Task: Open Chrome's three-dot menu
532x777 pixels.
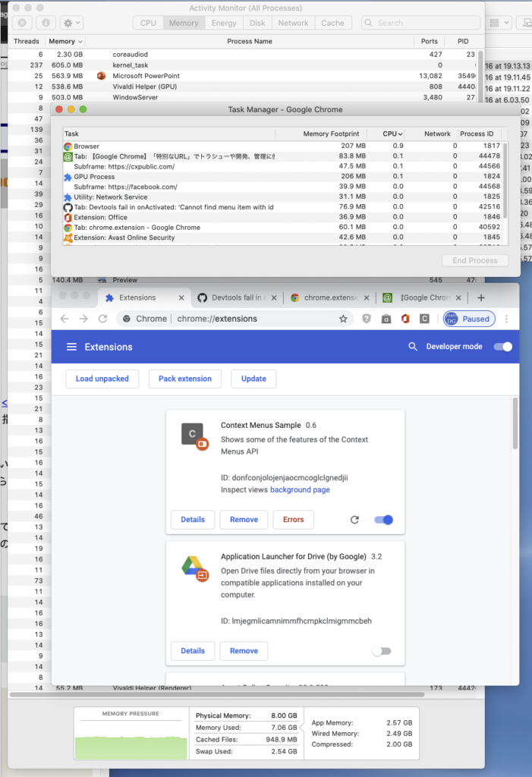Action: [506, 319]
